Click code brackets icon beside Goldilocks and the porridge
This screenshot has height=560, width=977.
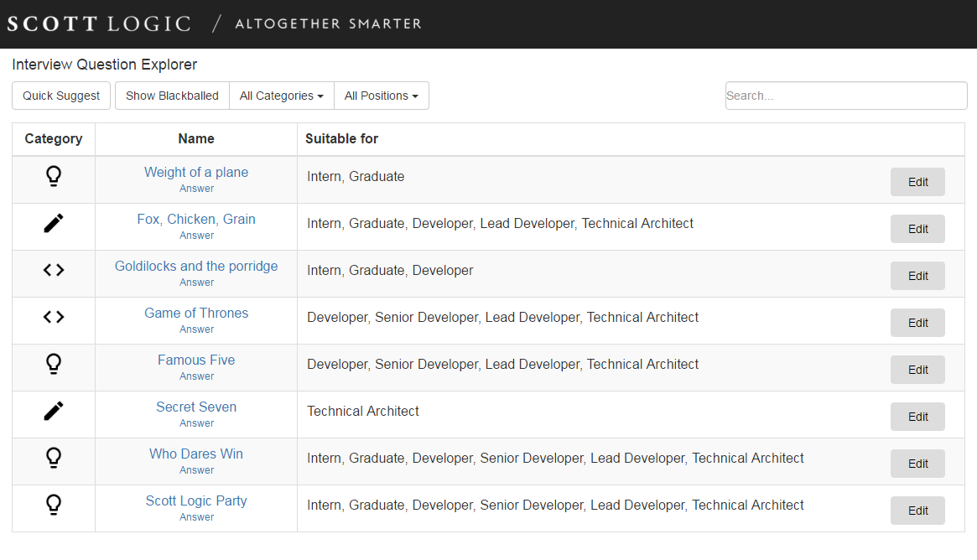(54, 270)
